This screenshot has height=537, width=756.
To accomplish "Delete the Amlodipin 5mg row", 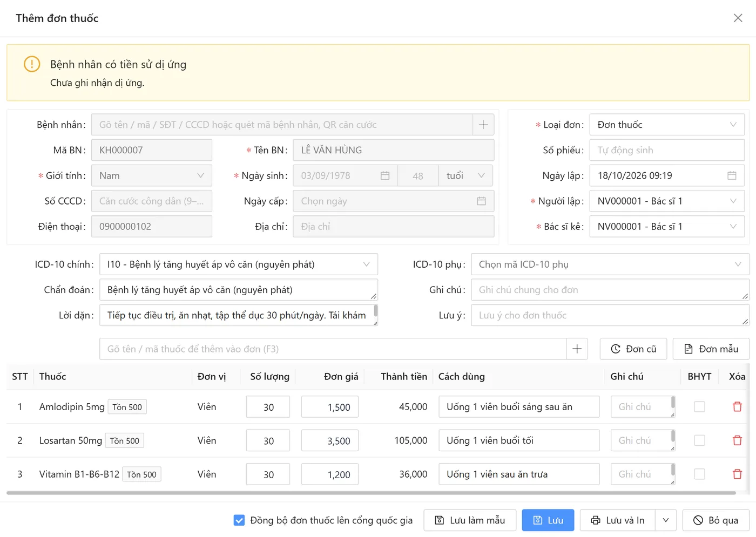I will (x=737, y=407).
